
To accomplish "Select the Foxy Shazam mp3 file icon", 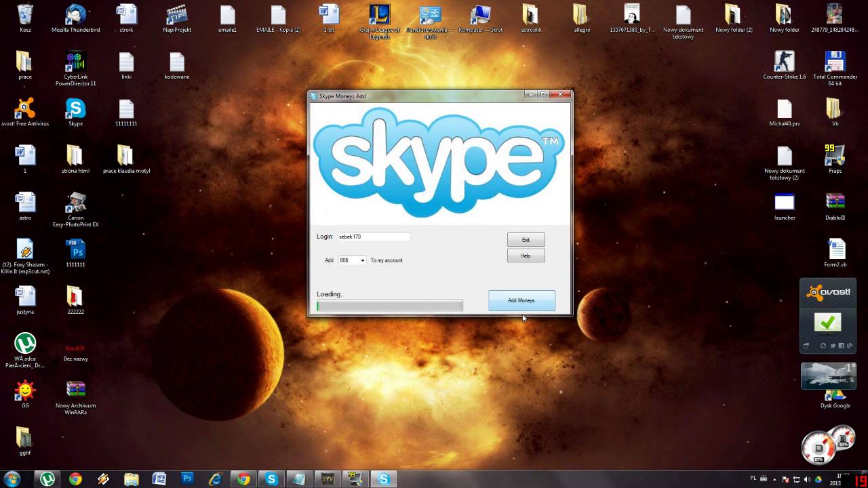I will click(25, 257).
